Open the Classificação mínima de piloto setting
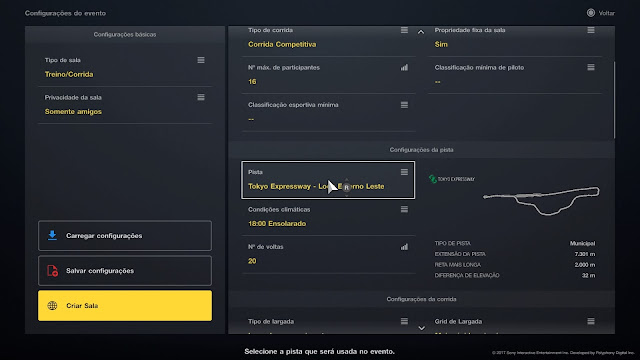This screenshot has height=360, width=640. [515, 75]
